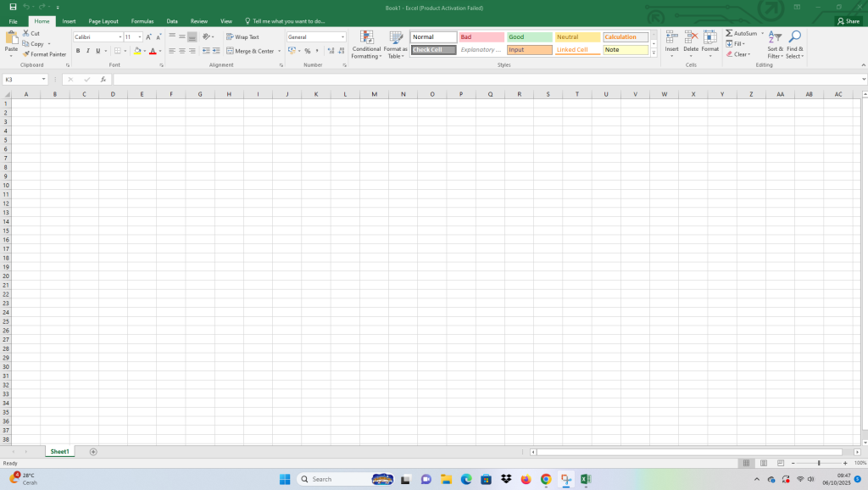This screenshot has width=868, height=490.
Task: Click the Find & Select magnifier icon
Action: pos(795,38)
